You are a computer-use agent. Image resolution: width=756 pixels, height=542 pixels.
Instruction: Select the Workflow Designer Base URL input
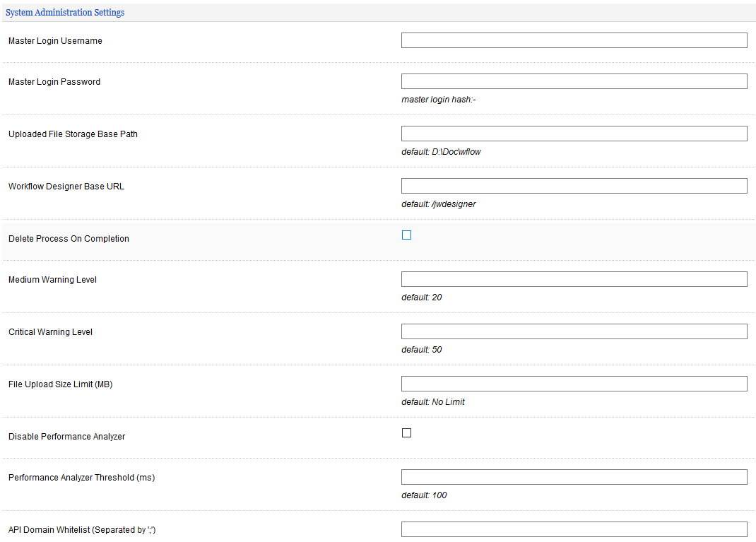574,186
